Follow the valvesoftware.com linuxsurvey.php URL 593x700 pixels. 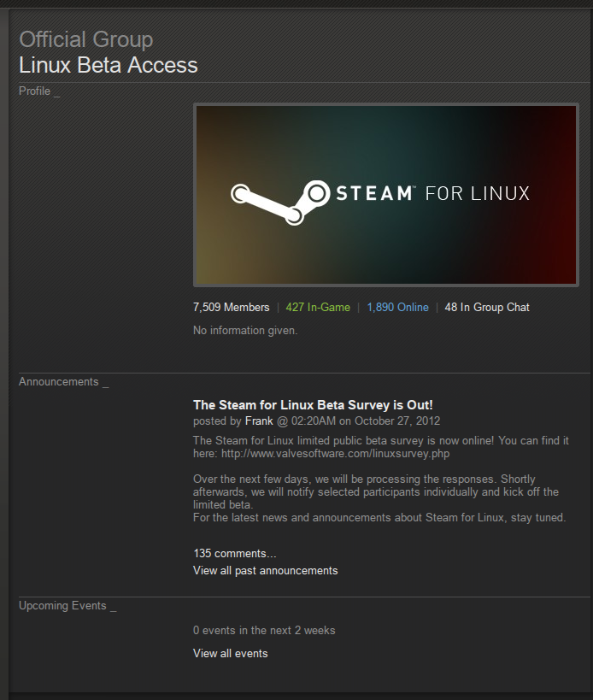(x=335, y=453)
